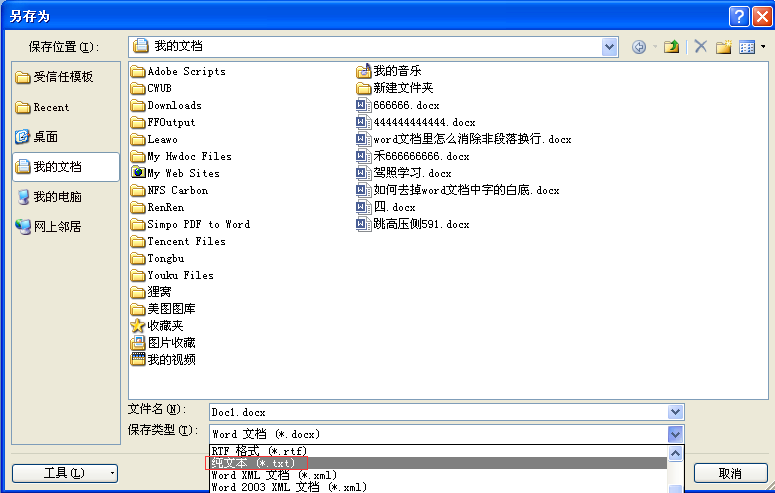Click the 666666.docx file icon

coord(364,105)
